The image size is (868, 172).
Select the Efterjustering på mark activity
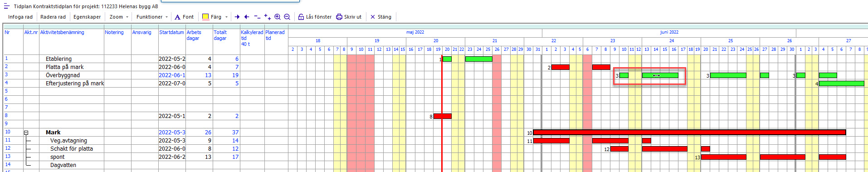(75, 84)
